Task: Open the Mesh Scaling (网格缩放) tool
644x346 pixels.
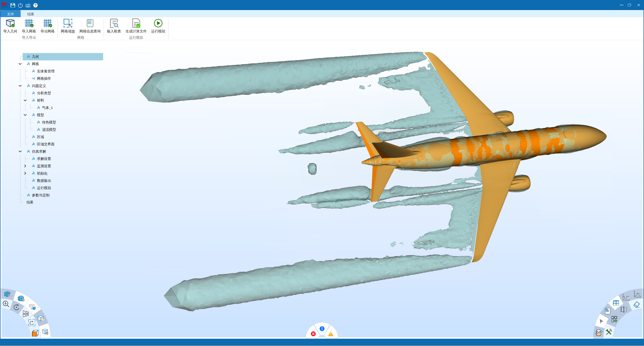Action: coord(68,23)
